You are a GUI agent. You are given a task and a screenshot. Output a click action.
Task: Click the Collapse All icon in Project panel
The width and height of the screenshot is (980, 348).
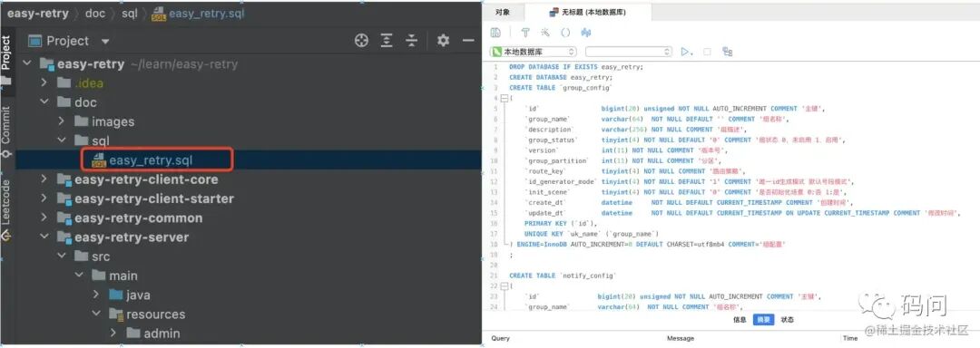pyautogui.click(x=411, y=41)
